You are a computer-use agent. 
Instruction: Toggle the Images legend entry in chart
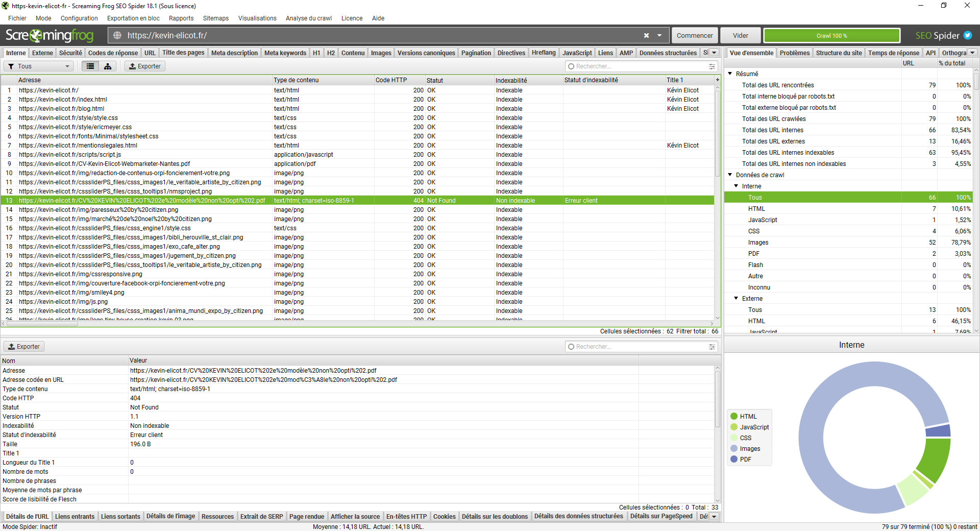[x=749, y=448]
